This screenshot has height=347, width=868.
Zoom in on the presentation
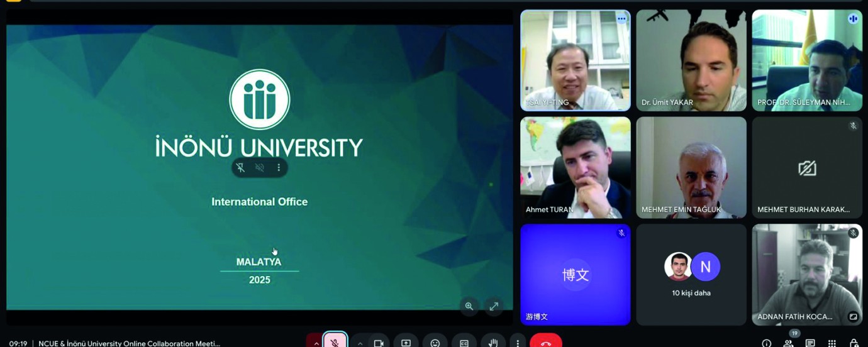click(469, 306)
